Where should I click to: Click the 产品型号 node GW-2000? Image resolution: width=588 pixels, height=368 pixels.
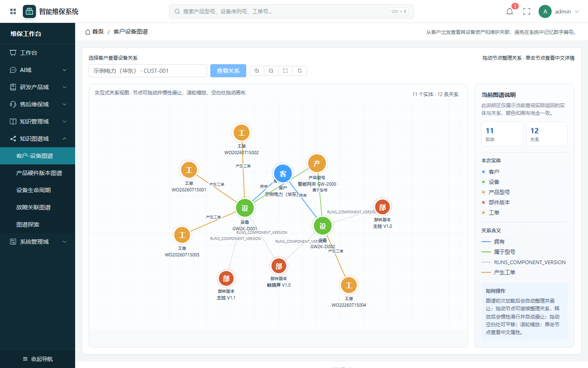[317, 163]
